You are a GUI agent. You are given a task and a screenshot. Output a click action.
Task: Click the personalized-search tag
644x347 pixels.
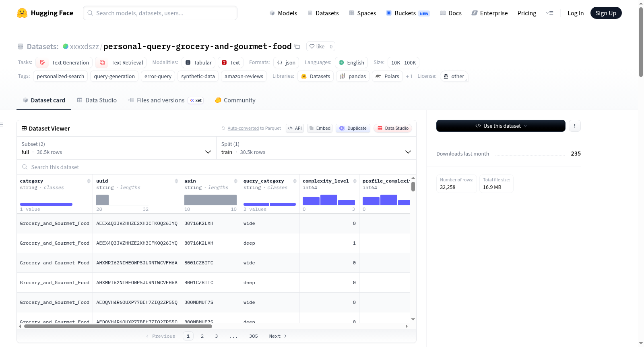coord(60,76)
